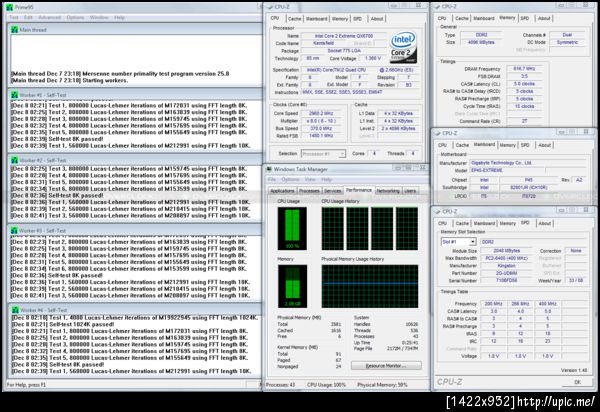Click the Prime95 title bar icon

[9, 7]
